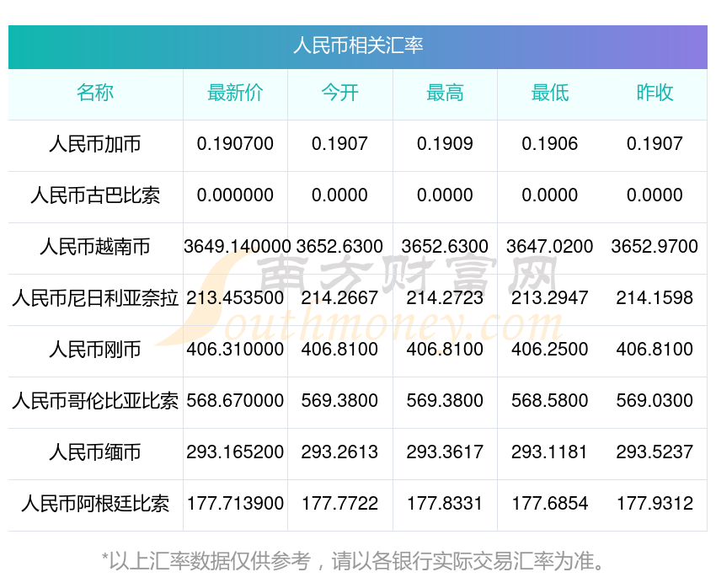This screenshot has width=716, height=588.
Task: Click the 昨收 column header
Action: [x=655, y=93]
